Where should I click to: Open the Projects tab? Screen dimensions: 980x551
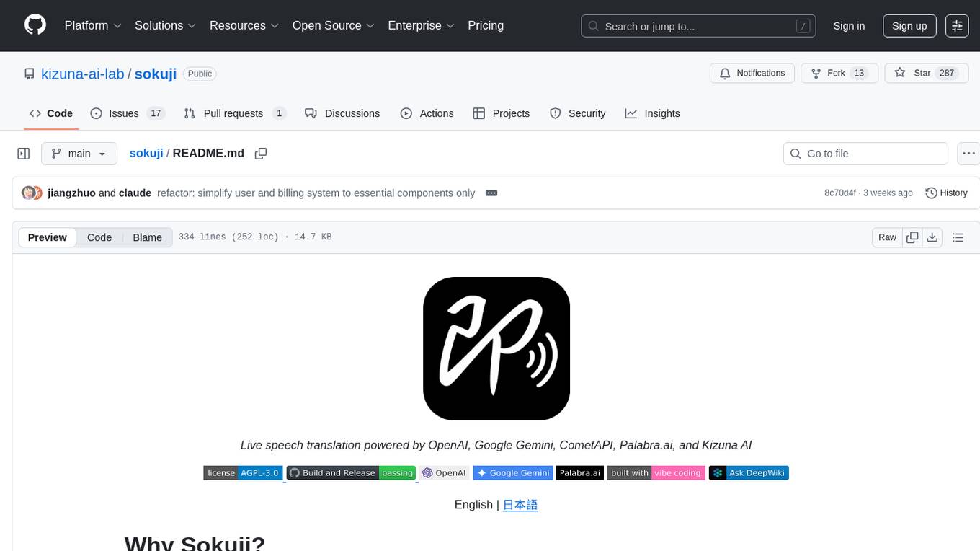(502, 113)
